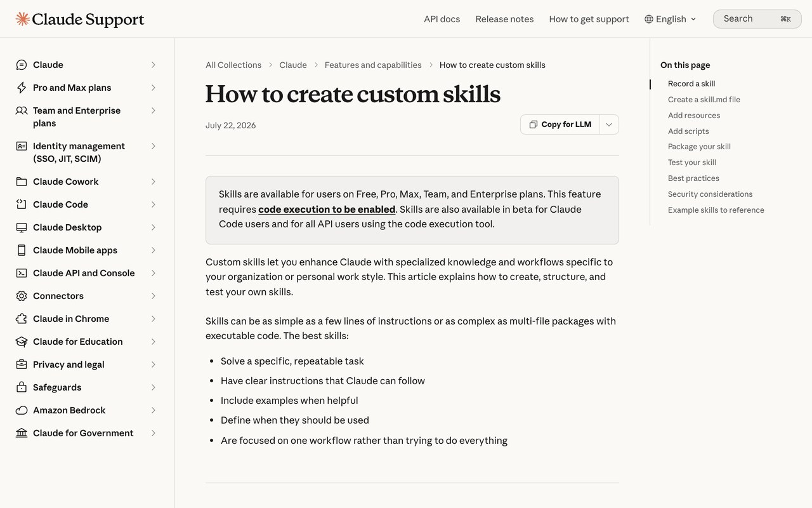The width and height of the screenshot is (812, 508).
Task: Jump to Add scripts section
Action: pyautogui.click(x=688, y=131)
